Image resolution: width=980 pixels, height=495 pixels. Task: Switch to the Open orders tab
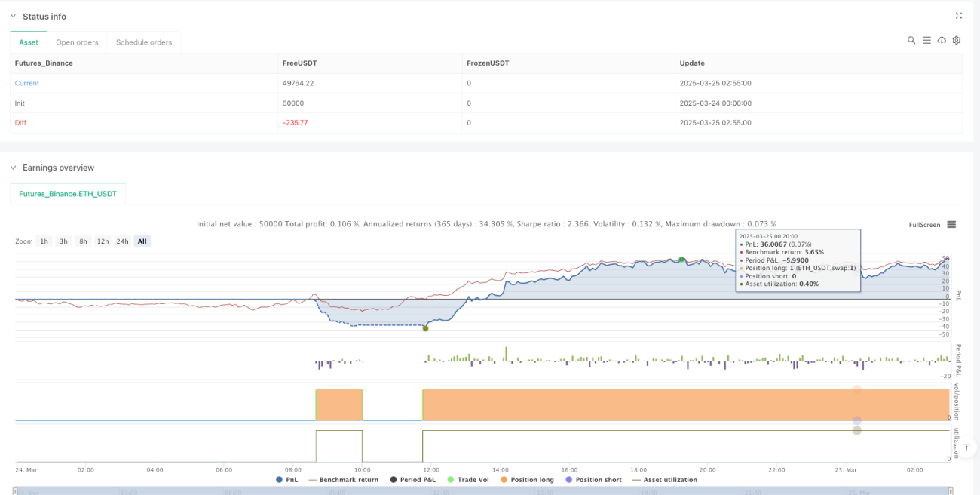(x=78, y=42)
